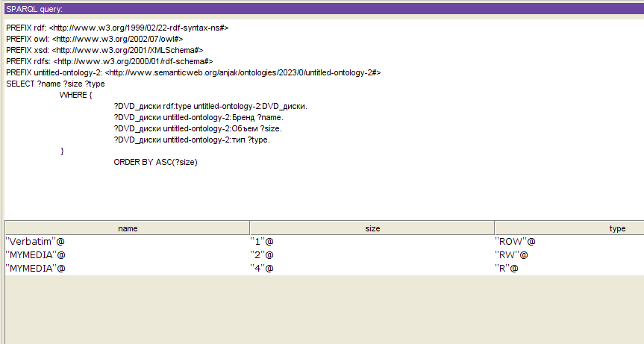Click the Бренд ?name triple line

click(198, 117)
